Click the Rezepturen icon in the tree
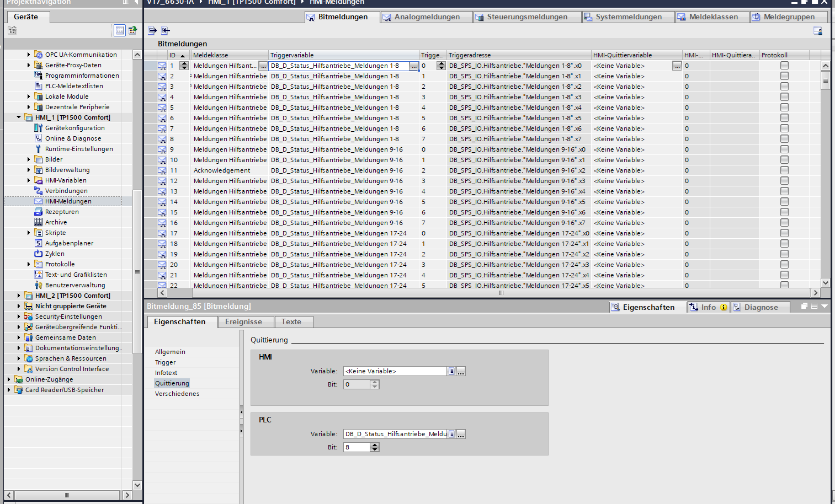The width and height of the screenshot is (835, 504). coord(38,212)
